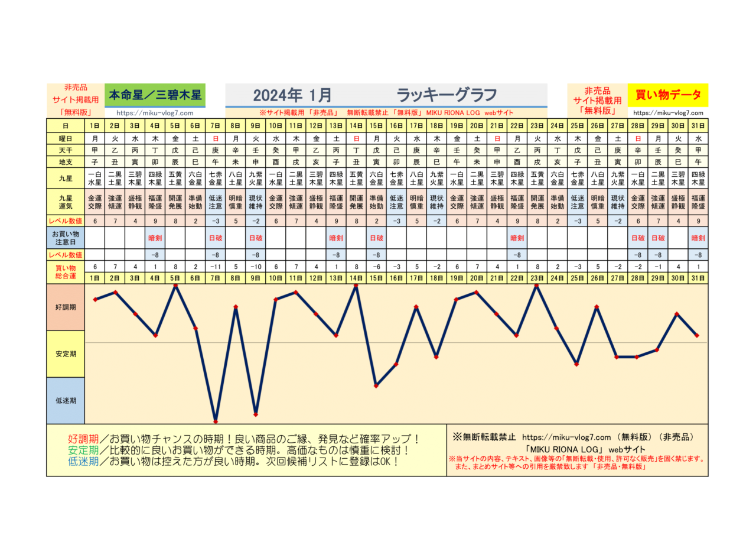Select the 買い物総合運 row header
The height and width of the screenshot is (535, 756).
tap(65, 271)
